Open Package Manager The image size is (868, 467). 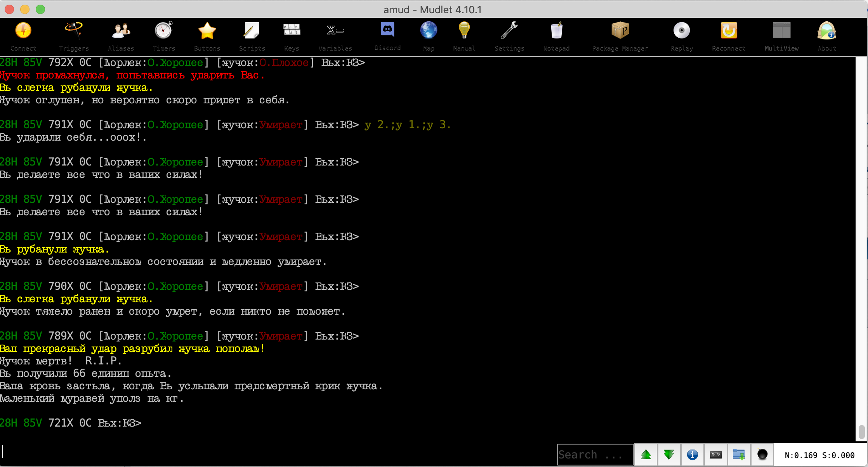(620, 36)
